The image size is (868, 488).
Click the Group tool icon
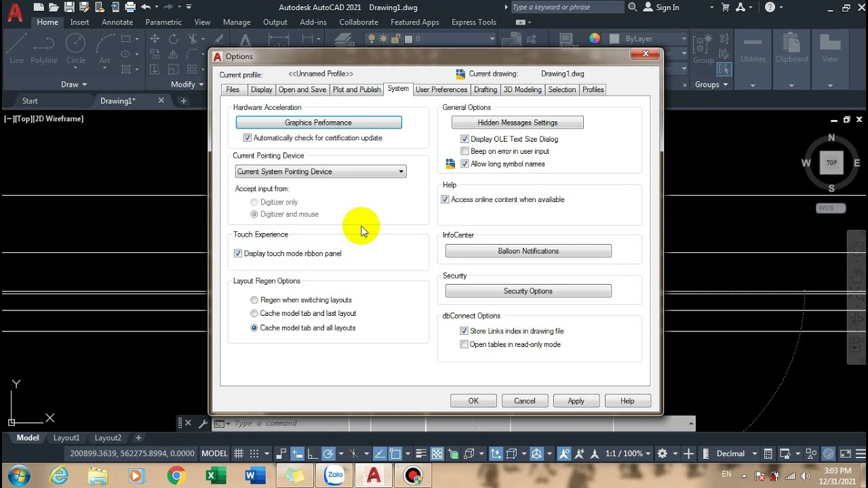703,49
